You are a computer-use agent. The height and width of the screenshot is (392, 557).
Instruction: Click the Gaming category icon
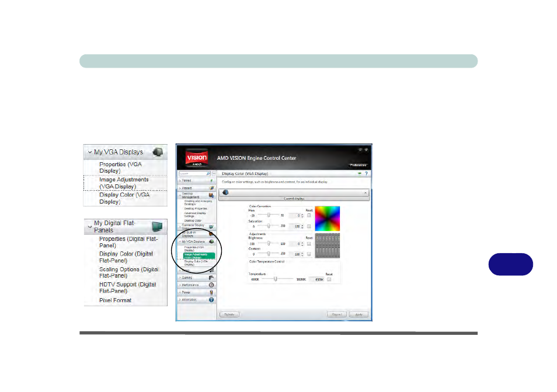tap(211, 278)
